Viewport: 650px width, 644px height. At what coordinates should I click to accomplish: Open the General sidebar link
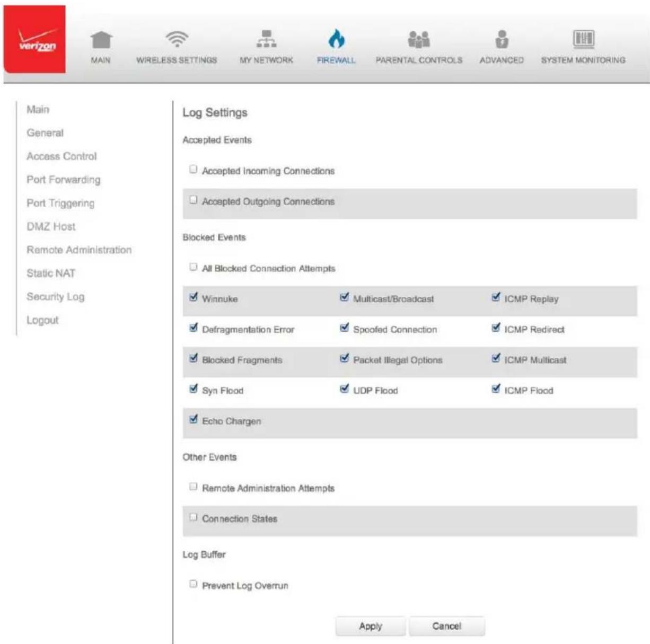(45, 133)
